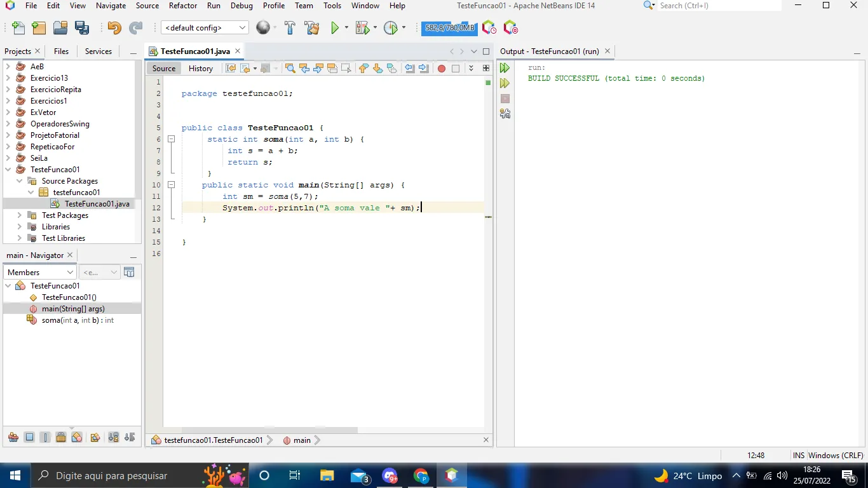868x488 pixels.
Task: Toggle Show Fields filter in Navigator
Action: tap(29, 437)
